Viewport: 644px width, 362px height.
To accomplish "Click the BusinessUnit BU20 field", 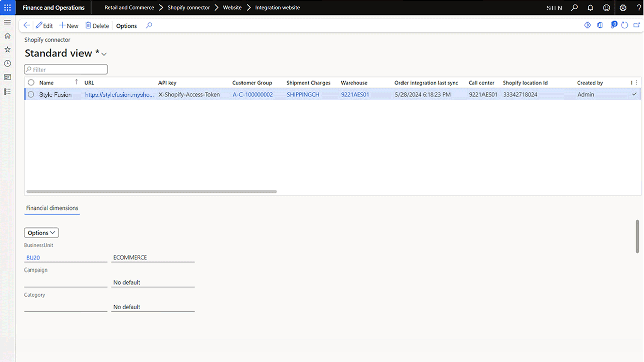I will [65, 257].
